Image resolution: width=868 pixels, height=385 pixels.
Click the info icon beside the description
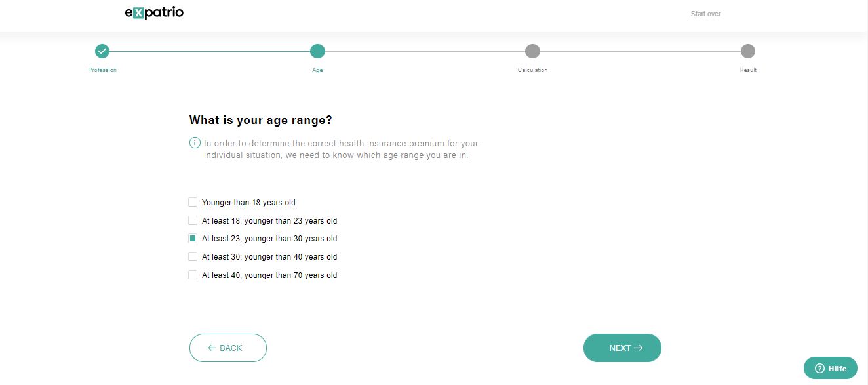coord(195,143)
